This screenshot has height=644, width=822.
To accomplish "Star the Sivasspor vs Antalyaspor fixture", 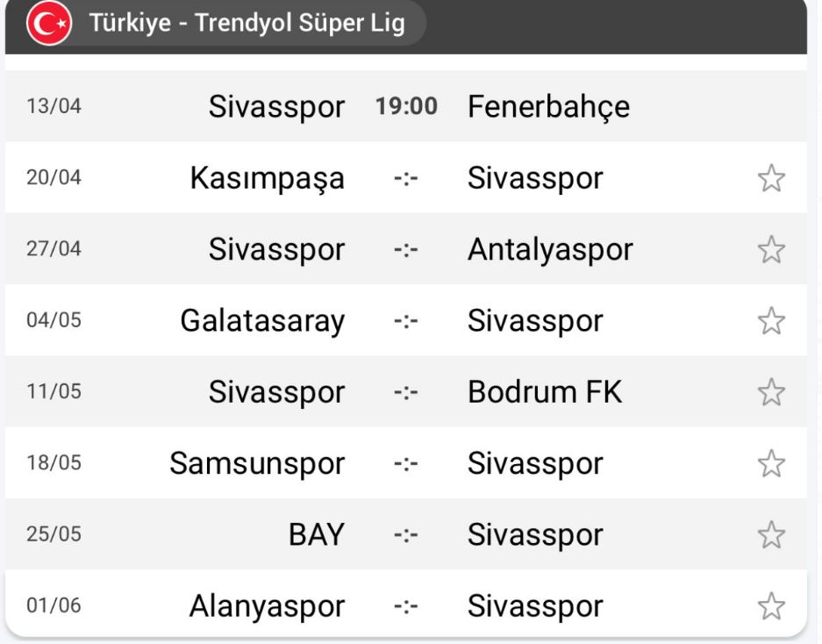I will point(770,250).
